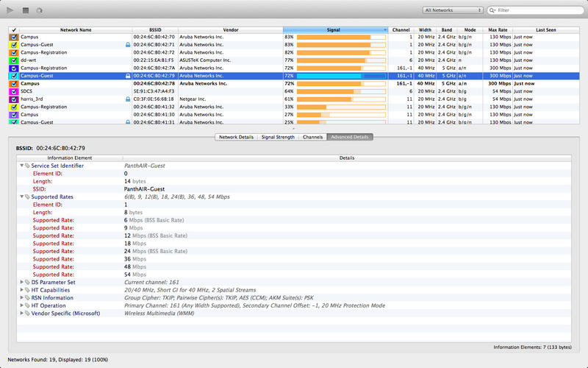Uncheck bold Campus network 00:24:6C:80:42:78 checkbox
588x368 pixels.
pyautogui.click(x=14, y=84)
